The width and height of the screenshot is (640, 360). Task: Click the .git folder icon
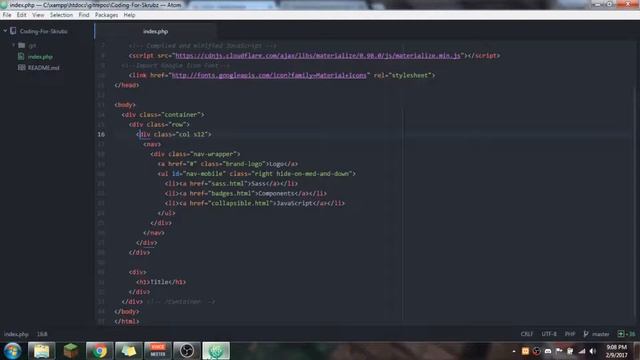coord(22,45)
